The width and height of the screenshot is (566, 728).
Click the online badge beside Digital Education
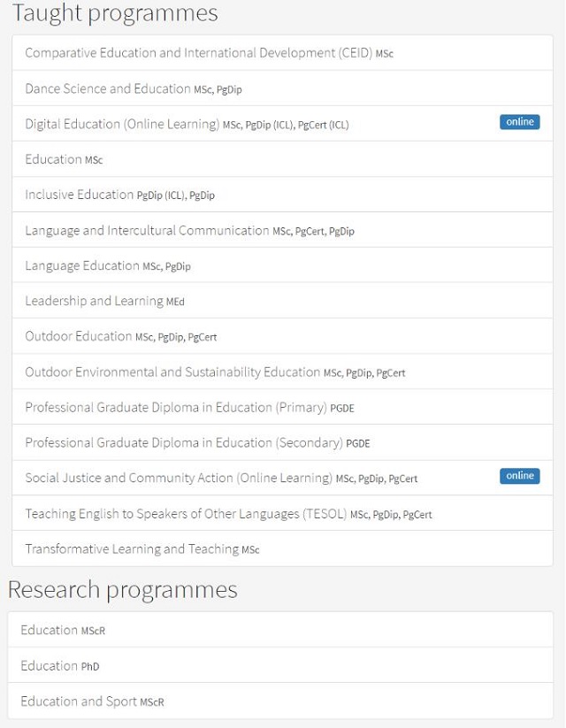pyautogui.click(x=519, y=122)
